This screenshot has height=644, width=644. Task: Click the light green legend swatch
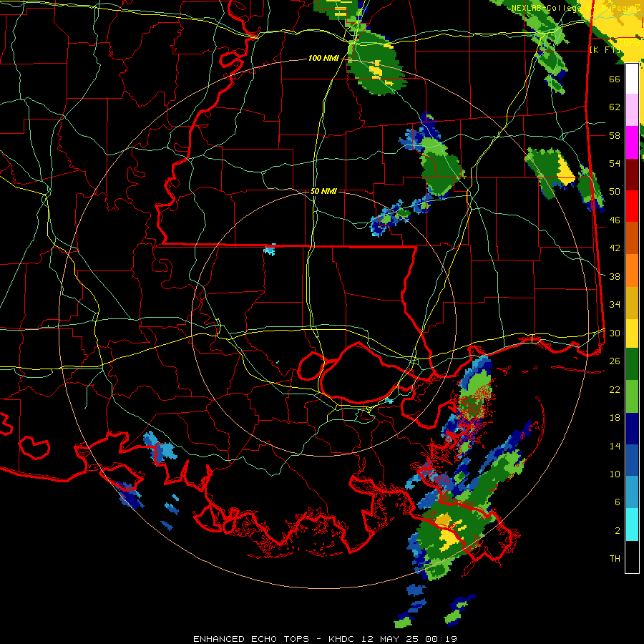632,396
